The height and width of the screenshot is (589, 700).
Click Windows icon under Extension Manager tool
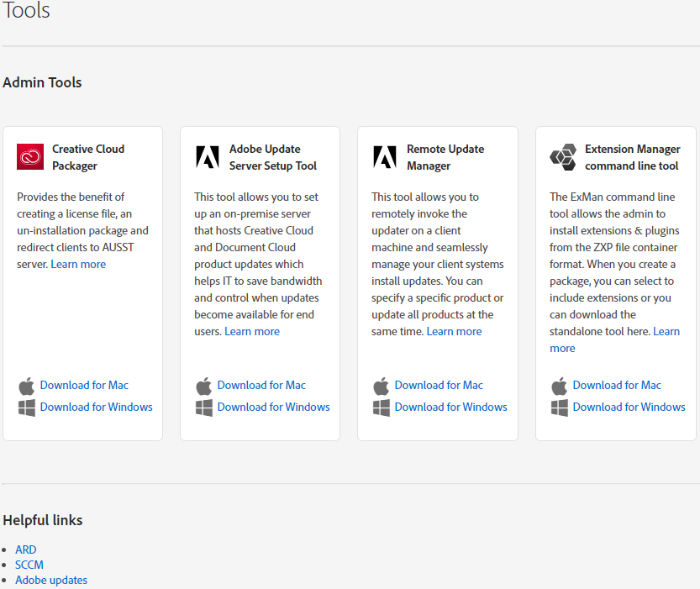(x=560, y=408)
